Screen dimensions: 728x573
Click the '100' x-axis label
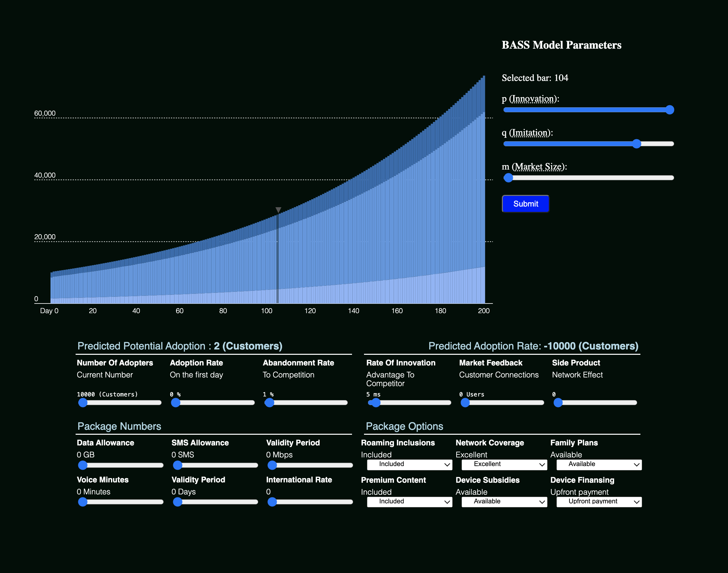(x=266, y=311)
